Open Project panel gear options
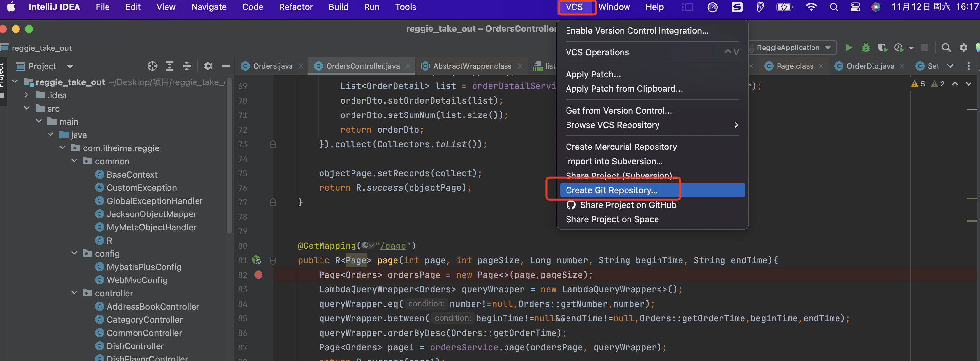 point(208,66)
